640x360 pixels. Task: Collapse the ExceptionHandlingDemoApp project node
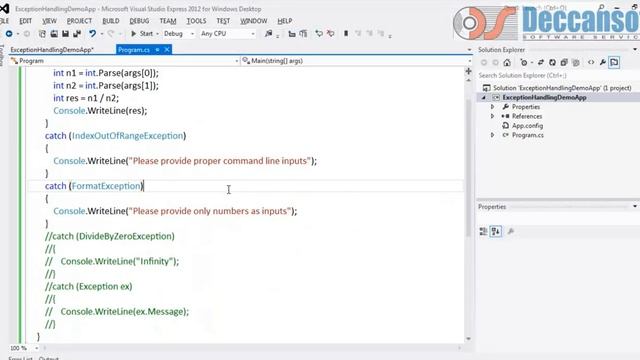pyautogui.click(x=484, y=98)
